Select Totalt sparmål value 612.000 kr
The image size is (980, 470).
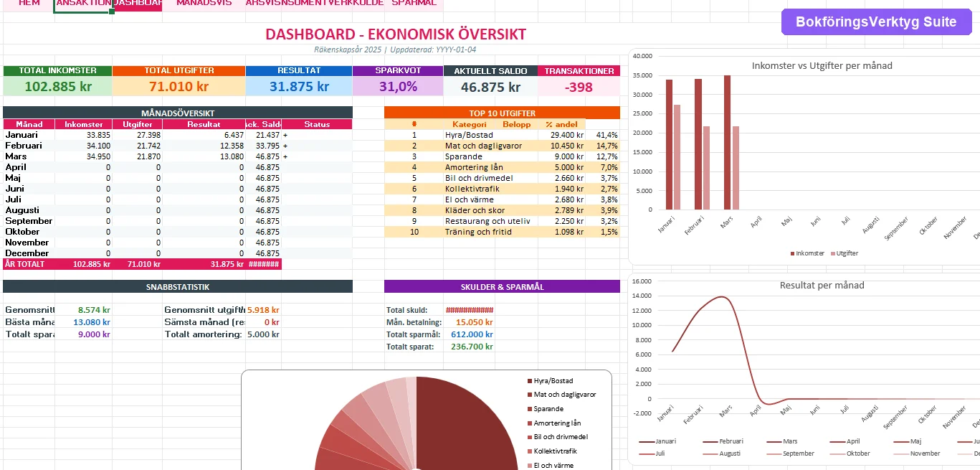pos(472,334)
